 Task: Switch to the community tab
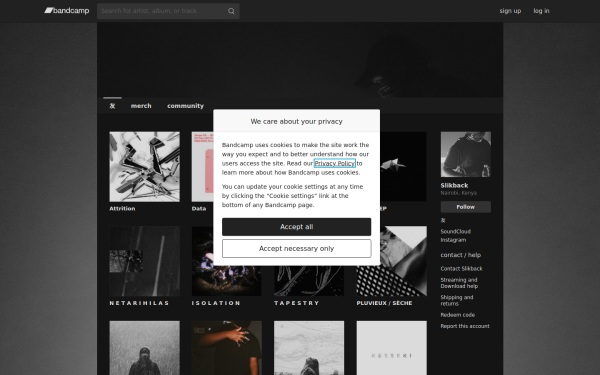[185, 106]
